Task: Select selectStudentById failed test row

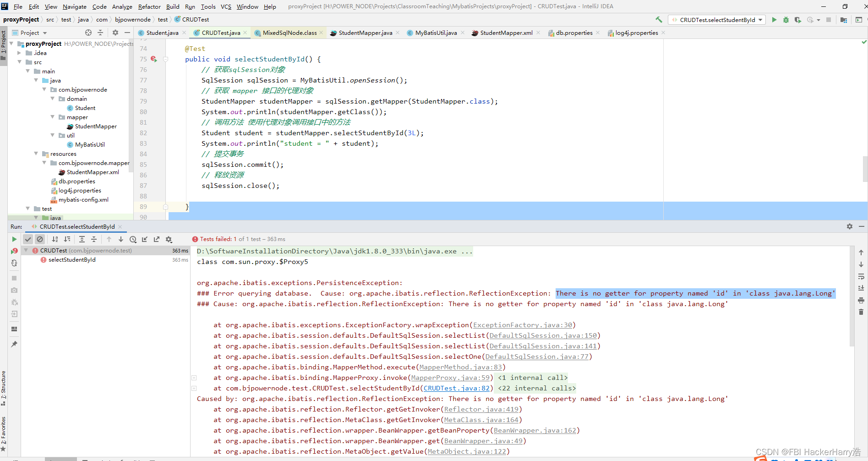Action: coord(105,260)
